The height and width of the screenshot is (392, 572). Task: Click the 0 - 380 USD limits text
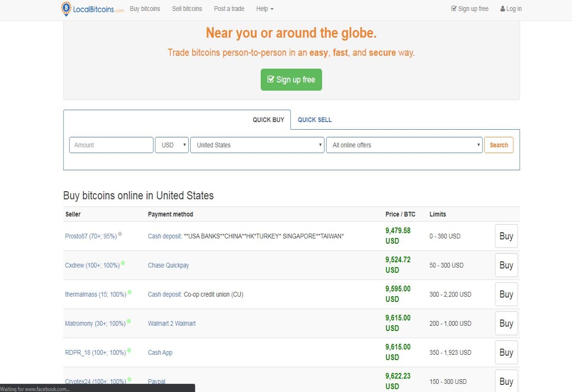click(445, 236)
